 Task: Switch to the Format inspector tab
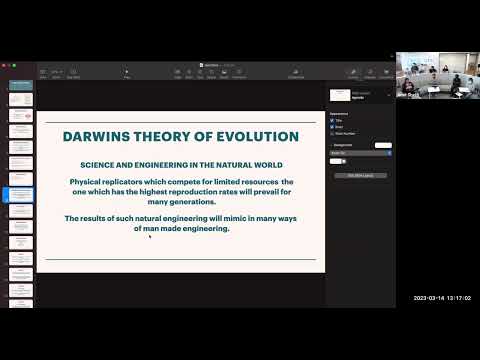click(x=353, y=74)
